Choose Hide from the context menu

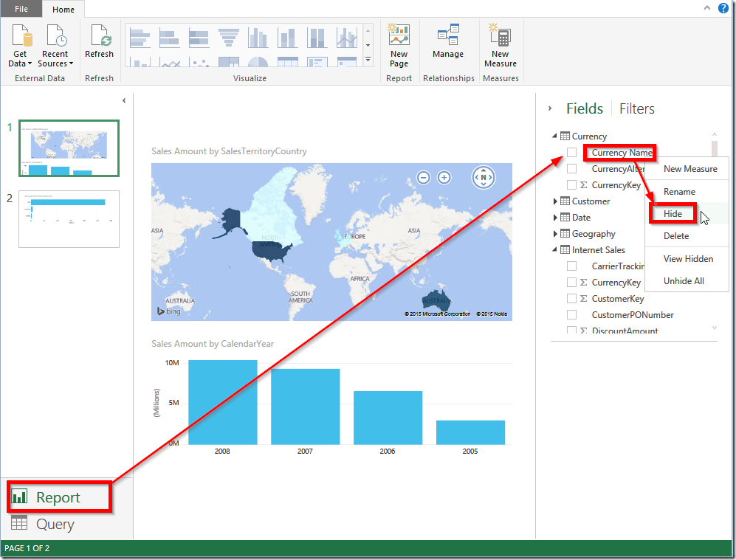[673, 214]
